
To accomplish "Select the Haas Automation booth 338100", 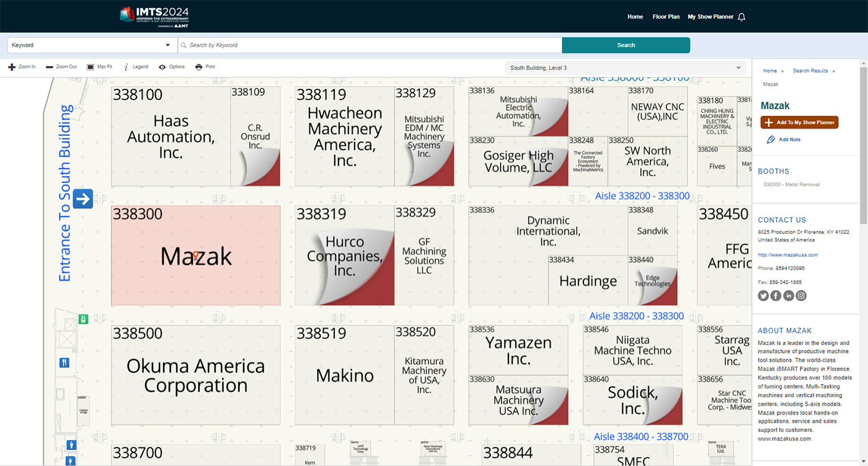I will (x=170, y=137).
